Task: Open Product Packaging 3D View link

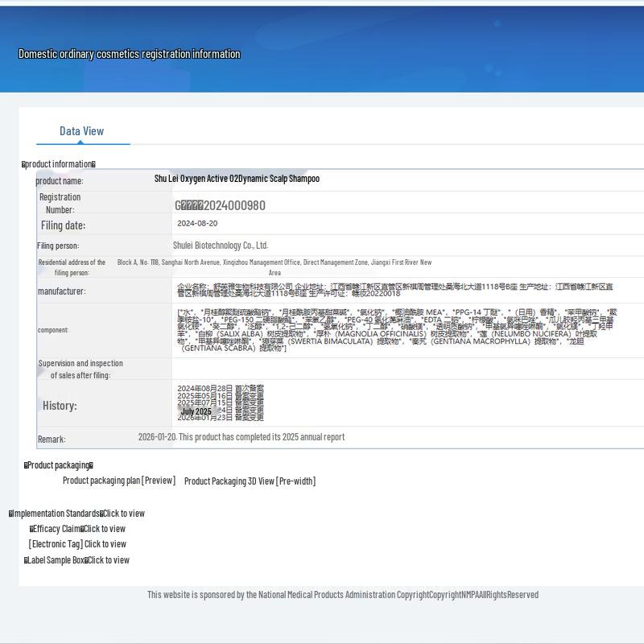Action: (250, 481)
